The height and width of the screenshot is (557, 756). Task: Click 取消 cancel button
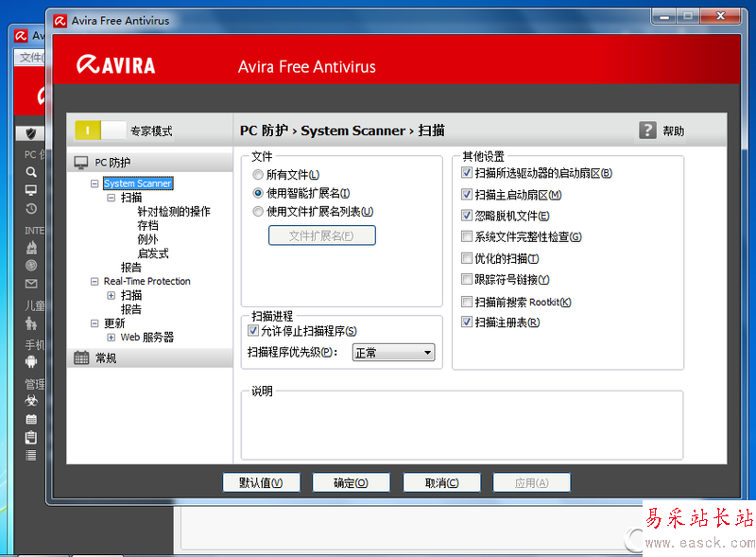(x=441, y=482)
